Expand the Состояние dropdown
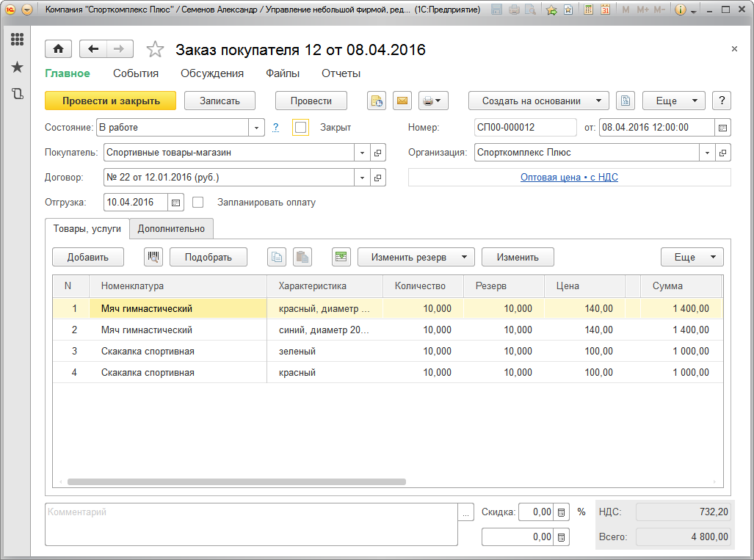754x560 pixels. 256,128
